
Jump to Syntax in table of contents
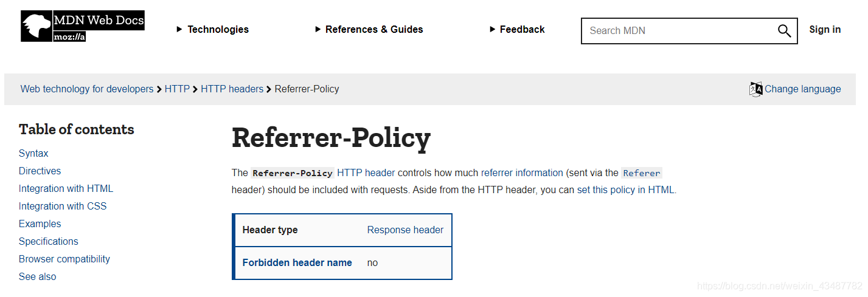(x=33, y=153)
